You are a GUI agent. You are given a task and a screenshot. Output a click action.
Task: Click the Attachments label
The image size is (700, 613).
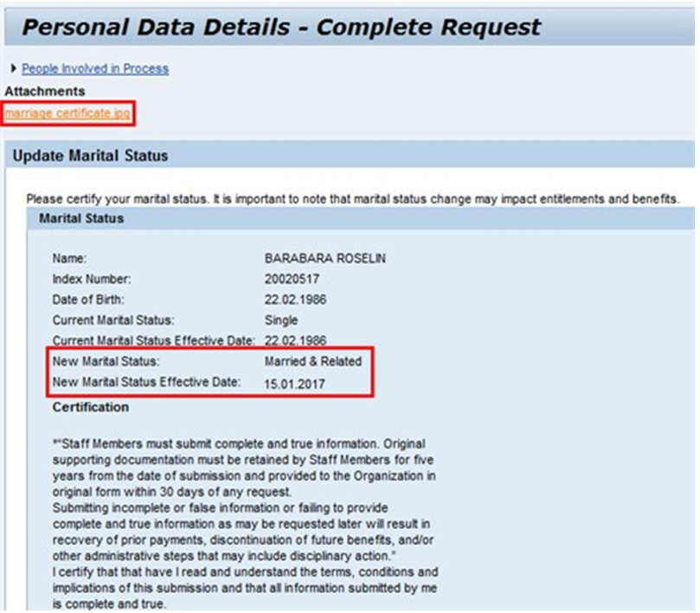pos(45,91)
